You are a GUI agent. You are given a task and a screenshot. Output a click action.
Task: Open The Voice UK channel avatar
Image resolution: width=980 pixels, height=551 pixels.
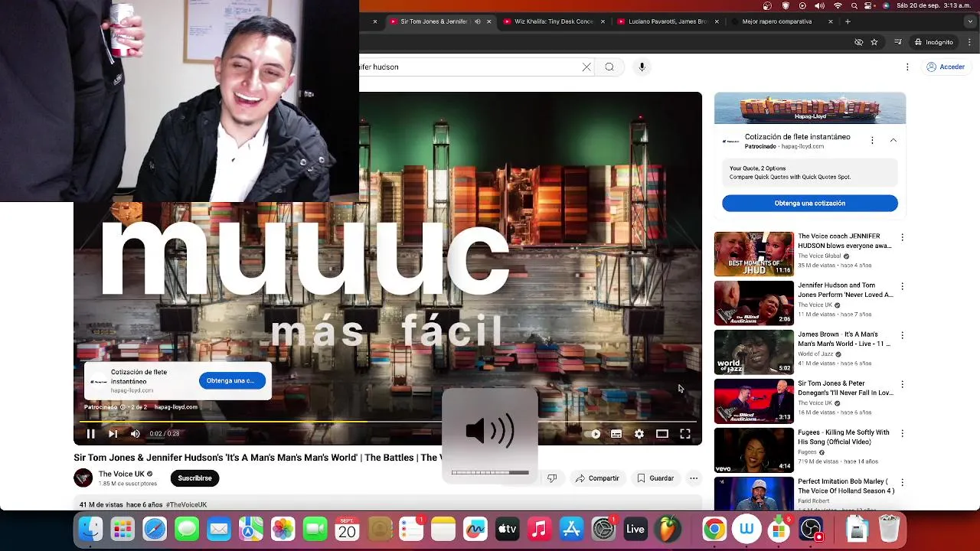click(x=83, y=478)
